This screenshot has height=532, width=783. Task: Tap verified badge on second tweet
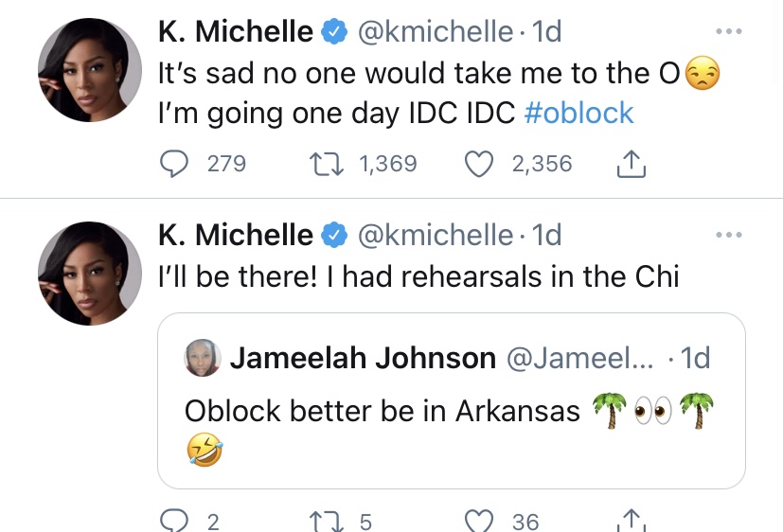tap(335, 234)
